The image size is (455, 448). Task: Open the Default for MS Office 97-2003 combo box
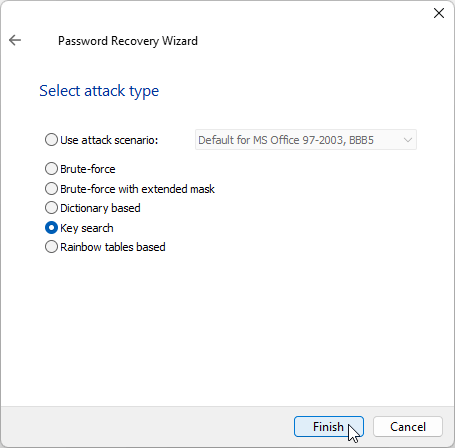tap(306, 140)
